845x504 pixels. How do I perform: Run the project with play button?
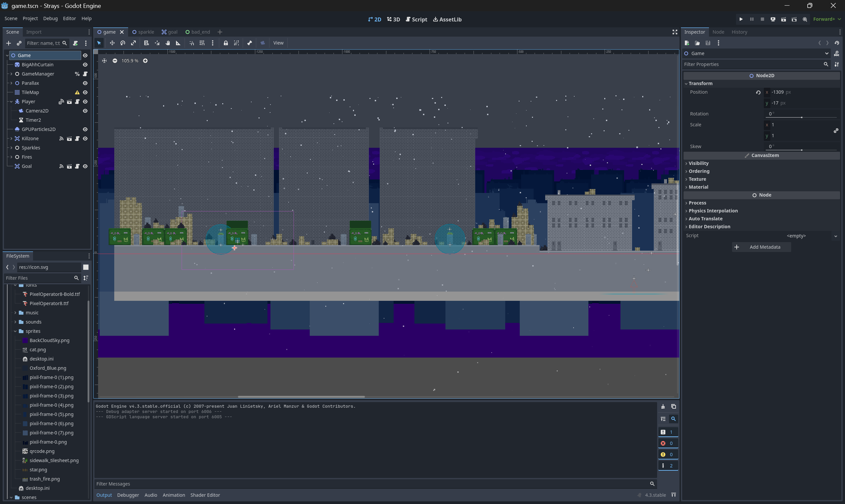tap(741, 19)
